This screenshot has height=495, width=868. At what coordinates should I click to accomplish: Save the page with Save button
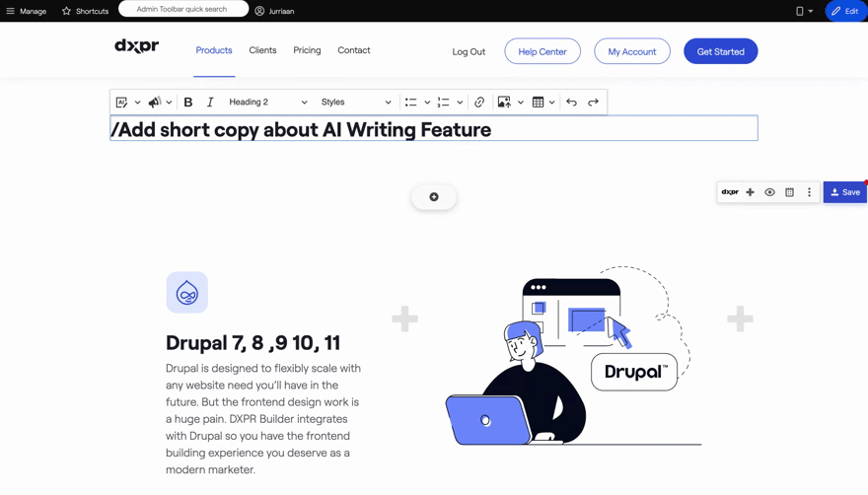tap(845, 192)
